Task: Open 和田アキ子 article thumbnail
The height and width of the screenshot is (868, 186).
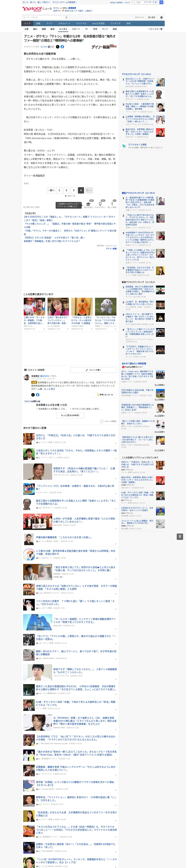Action: pyautogui.click(x=38, y=673)
